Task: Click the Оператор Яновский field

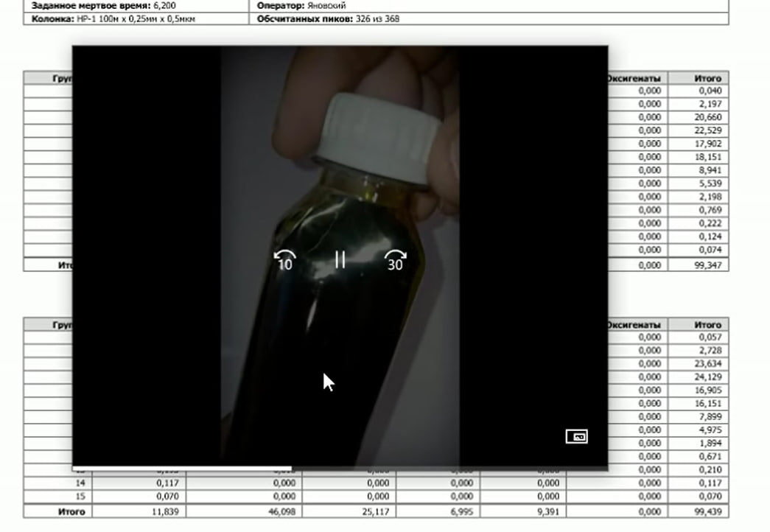Action: point(489,6)
